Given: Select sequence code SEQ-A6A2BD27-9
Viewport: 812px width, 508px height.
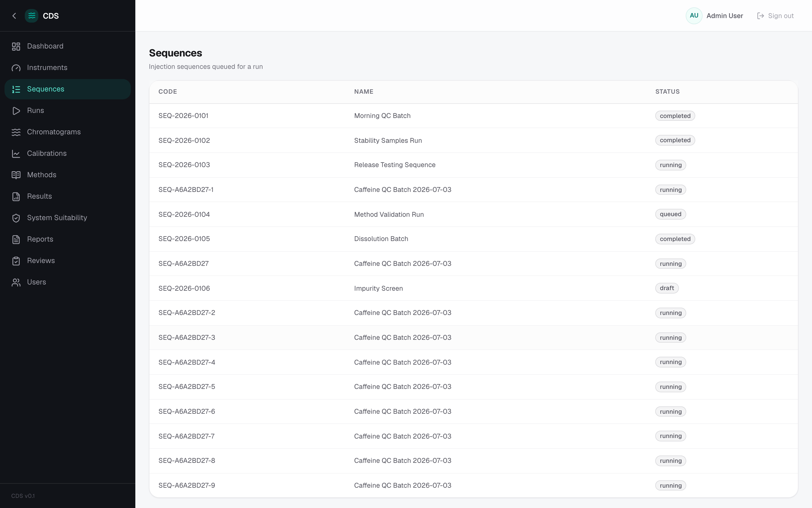Looking at the screenshot, I should [187, 485].
